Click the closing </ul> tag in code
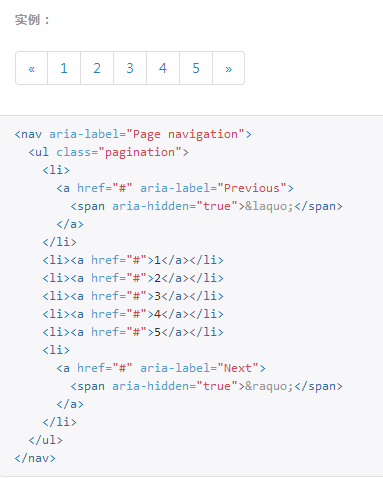383x478 pixels. click(45, 440)
